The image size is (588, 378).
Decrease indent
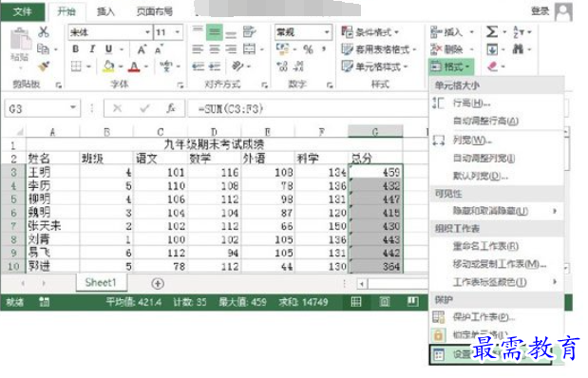pyautogui.click(x=198, y=66)
